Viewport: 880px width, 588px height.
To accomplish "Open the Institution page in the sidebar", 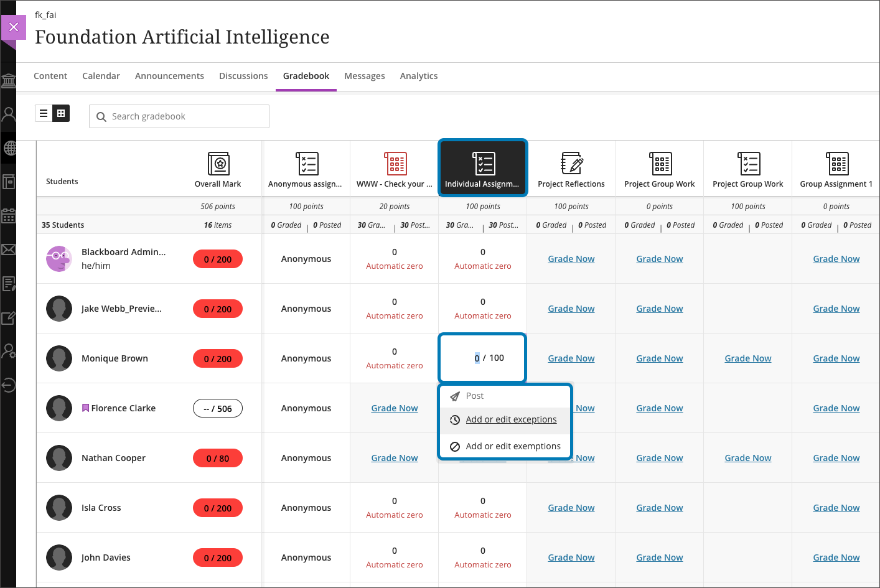I will 9,81.
